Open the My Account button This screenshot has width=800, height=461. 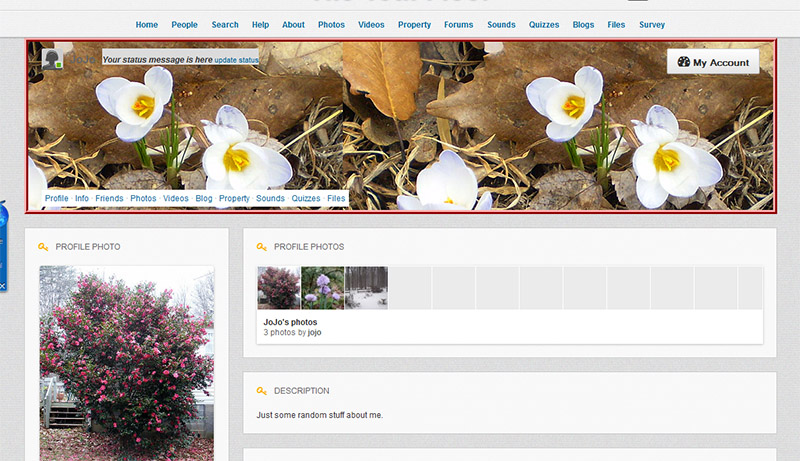tap(713, 62)
